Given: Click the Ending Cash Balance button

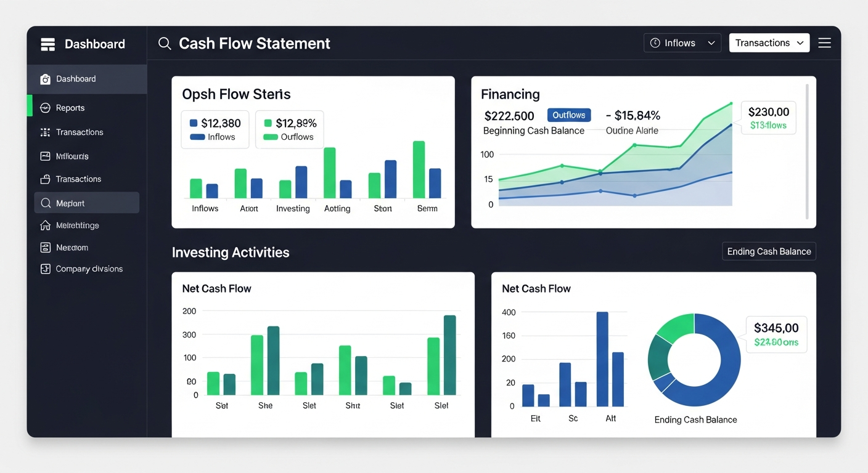Looking at the screenshot, I should pyautogui.click(x=769, y=251).
